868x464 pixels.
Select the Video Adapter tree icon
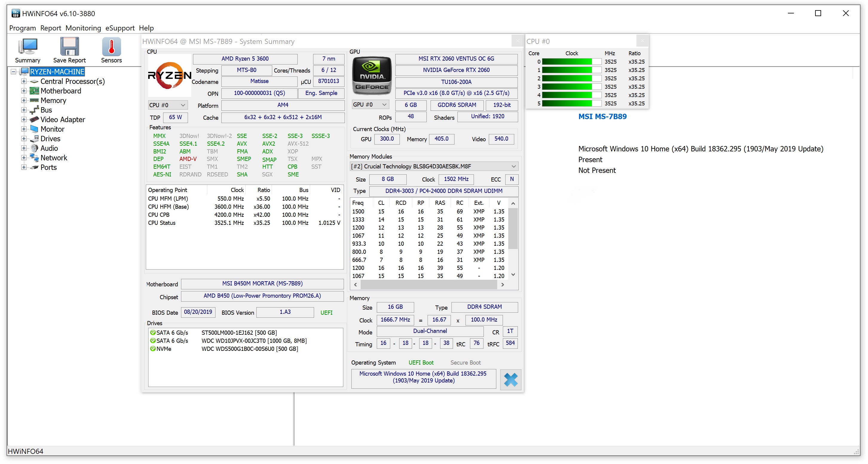pyautogui.click(x=34, y=119)
